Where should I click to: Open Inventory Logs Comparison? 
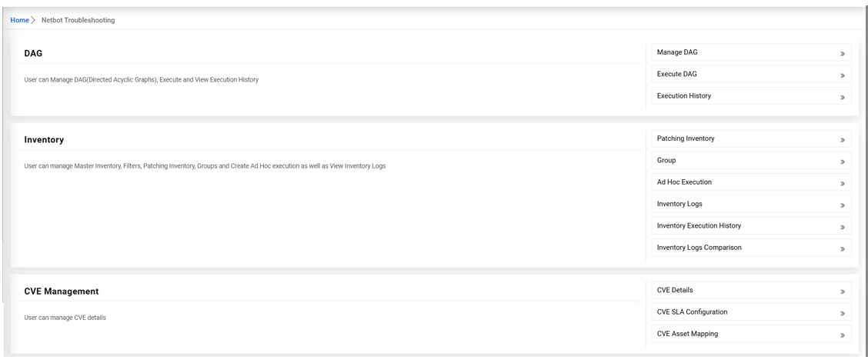tap(699, 248)
